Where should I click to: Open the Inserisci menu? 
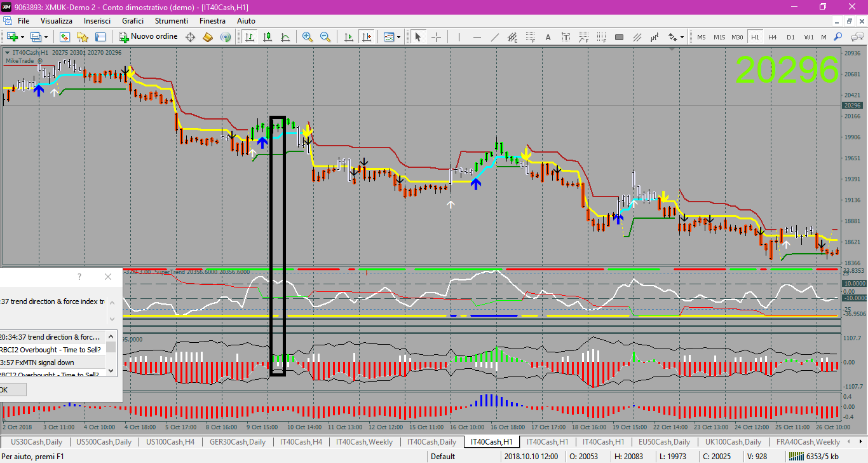click(x=97, y=21)
